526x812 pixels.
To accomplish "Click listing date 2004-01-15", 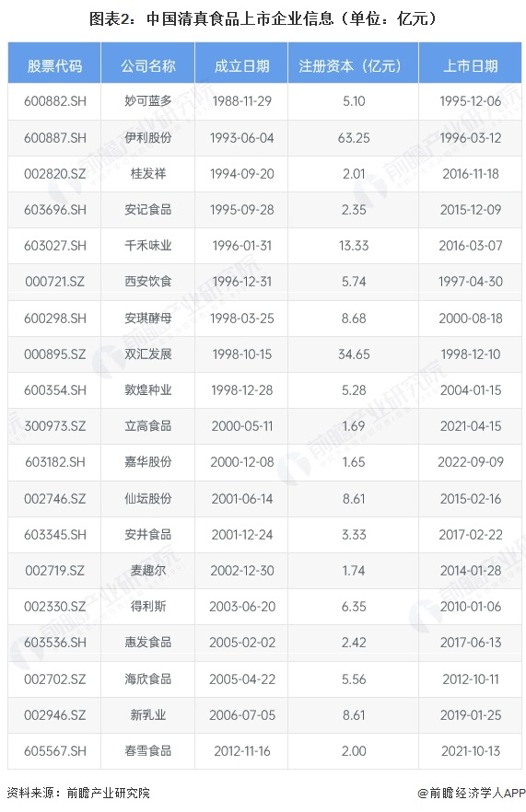I will coord(471,390).
